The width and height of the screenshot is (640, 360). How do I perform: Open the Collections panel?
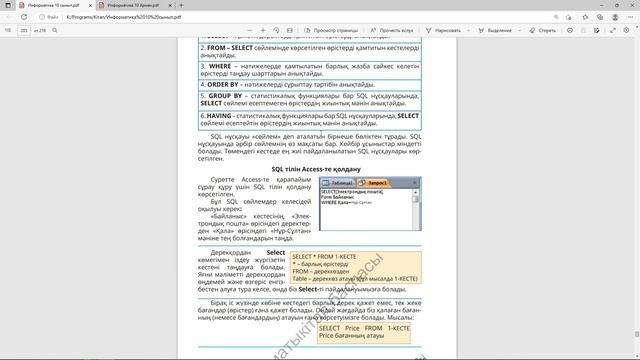(600, 17)
